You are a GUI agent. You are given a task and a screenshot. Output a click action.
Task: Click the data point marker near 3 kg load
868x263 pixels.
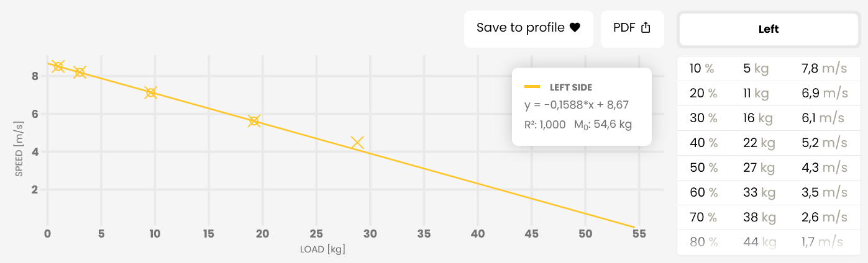click(80, 72)
